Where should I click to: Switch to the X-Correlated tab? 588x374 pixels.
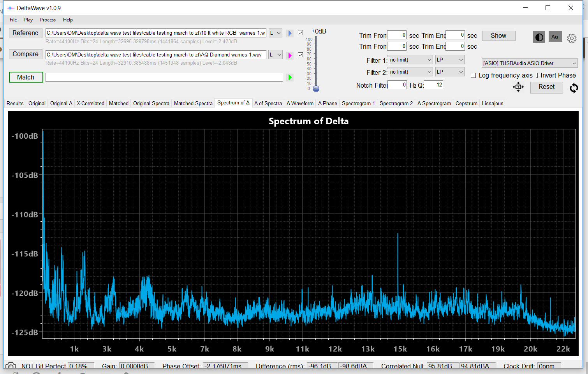(x=90, y=103)
